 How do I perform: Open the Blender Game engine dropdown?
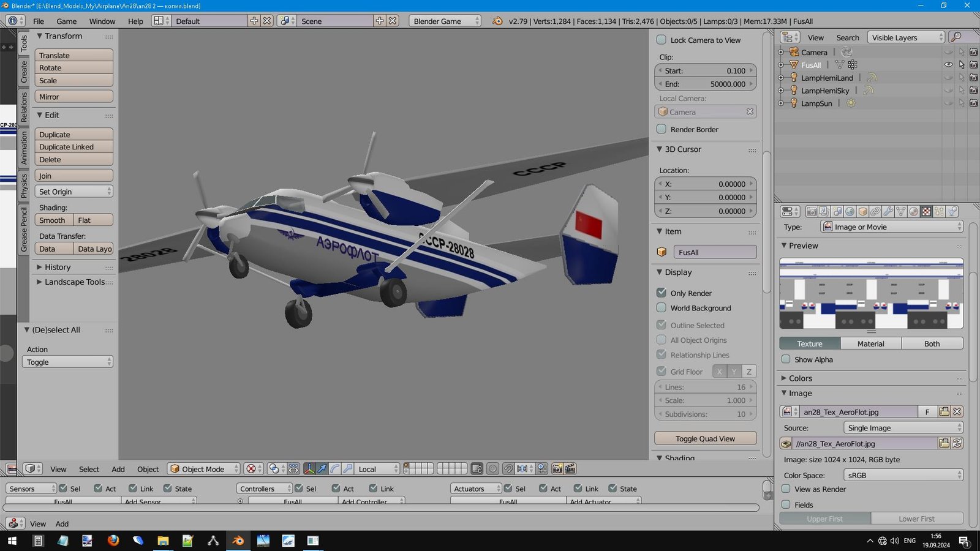coord(445,21)
